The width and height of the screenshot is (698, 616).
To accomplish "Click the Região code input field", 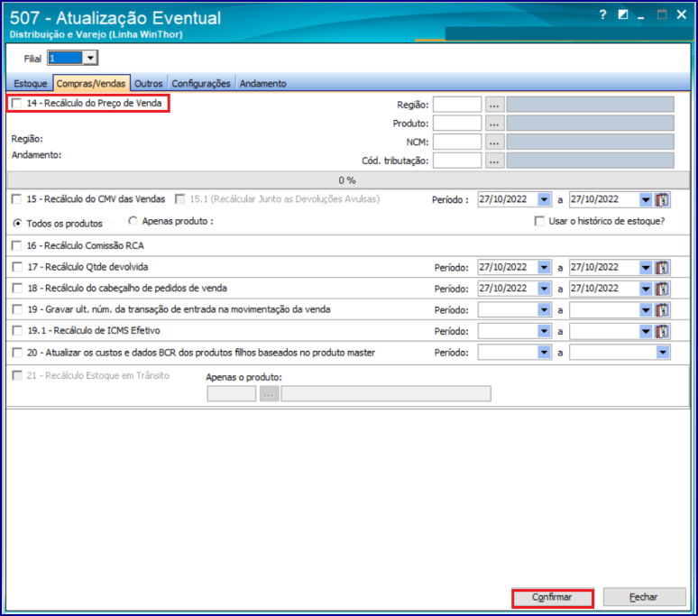I will (457, 105).
